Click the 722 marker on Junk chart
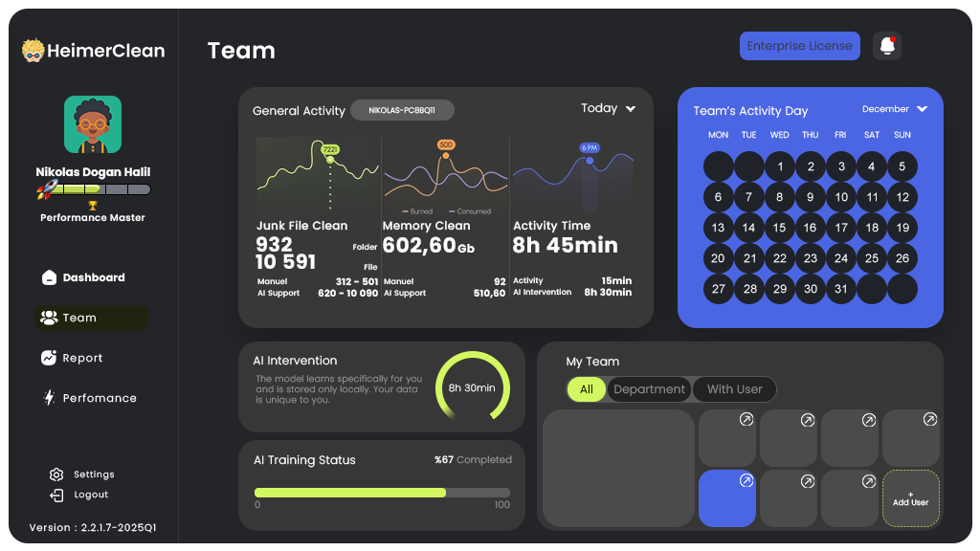This screenshot has height=551, width=980. click(x=330, y=149)
